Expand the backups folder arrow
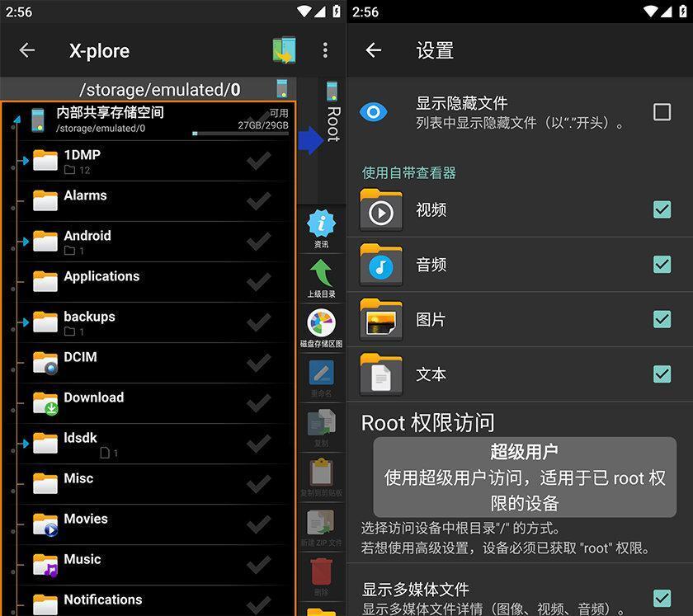Viewport: 693px width, 616px height. coord(25,322)
